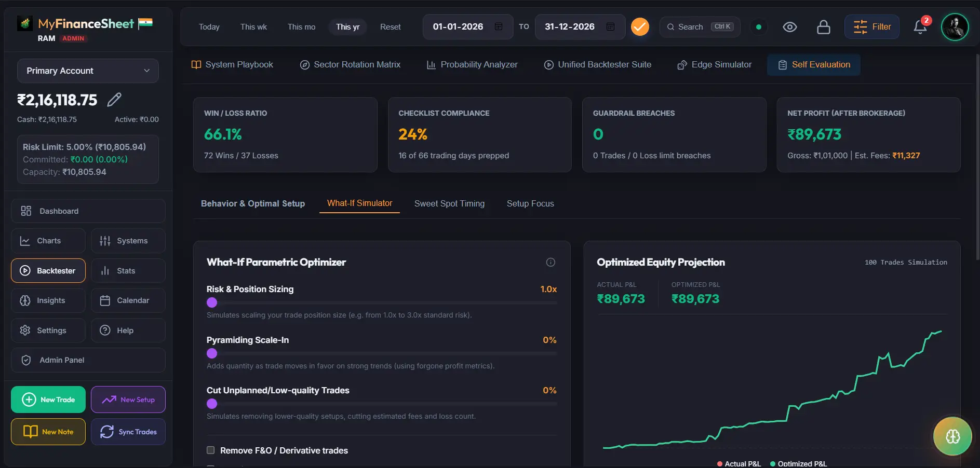Select the This yr preset

click(x=347, y=27)
